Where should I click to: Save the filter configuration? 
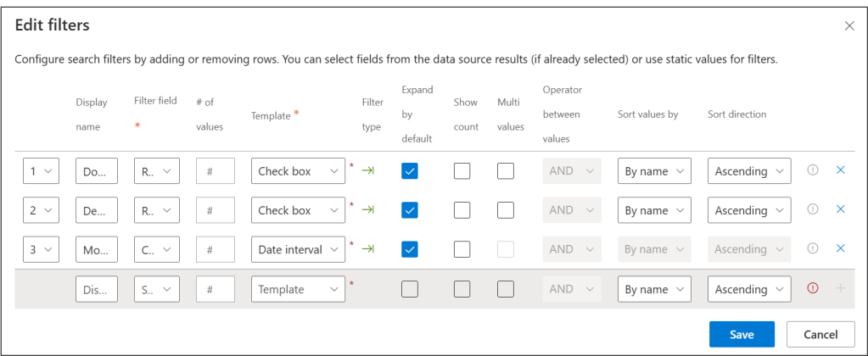click(742, 334)
